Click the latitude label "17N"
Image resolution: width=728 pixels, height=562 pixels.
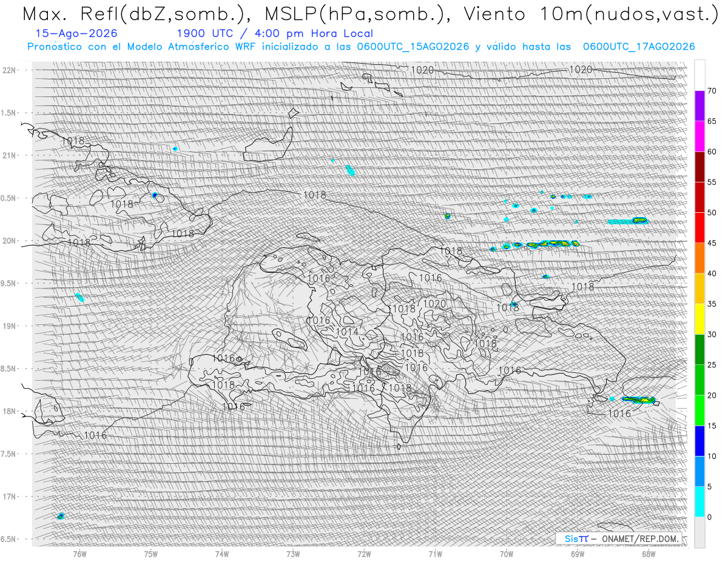click(9, 497)
